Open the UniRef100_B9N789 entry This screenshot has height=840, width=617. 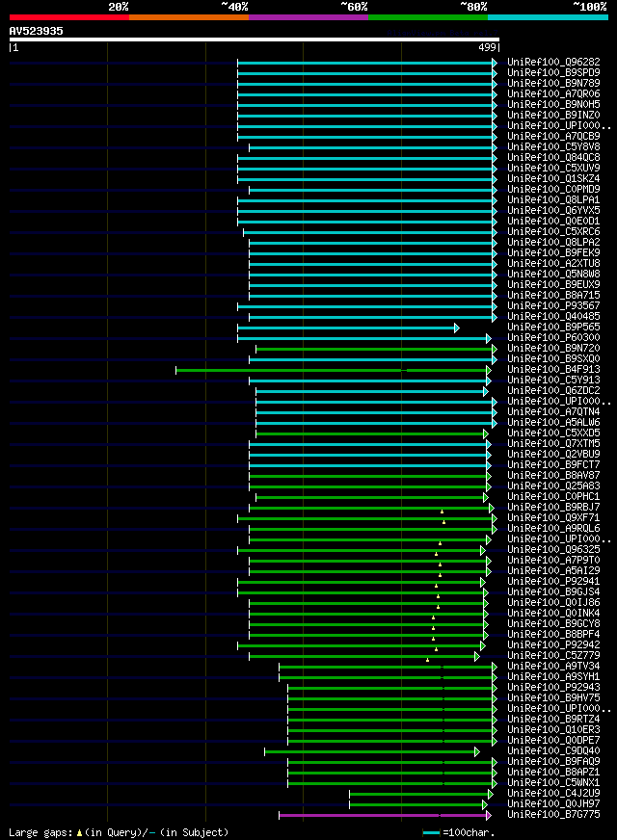point(553,83)
